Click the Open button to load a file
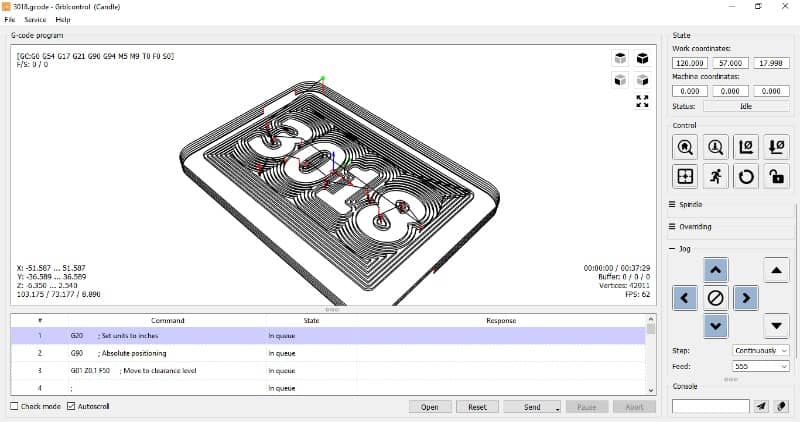 [x=429, y=407]
